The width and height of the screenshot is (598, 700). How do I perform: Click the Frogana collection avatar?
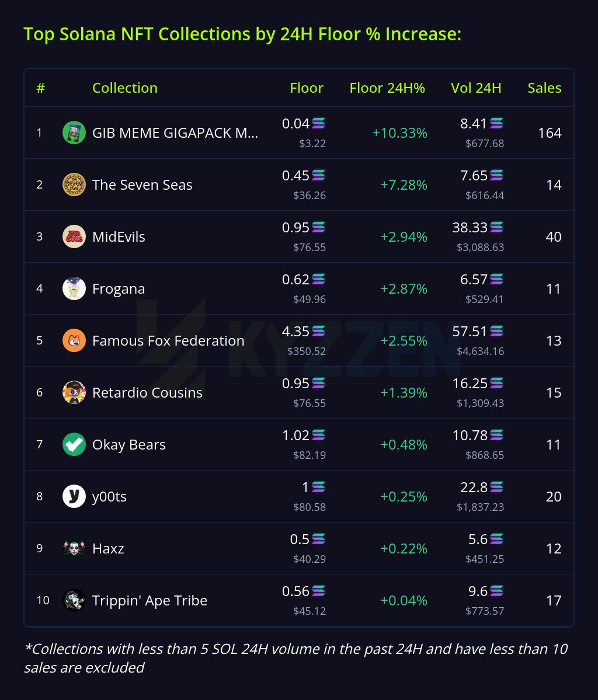(74, 289)
